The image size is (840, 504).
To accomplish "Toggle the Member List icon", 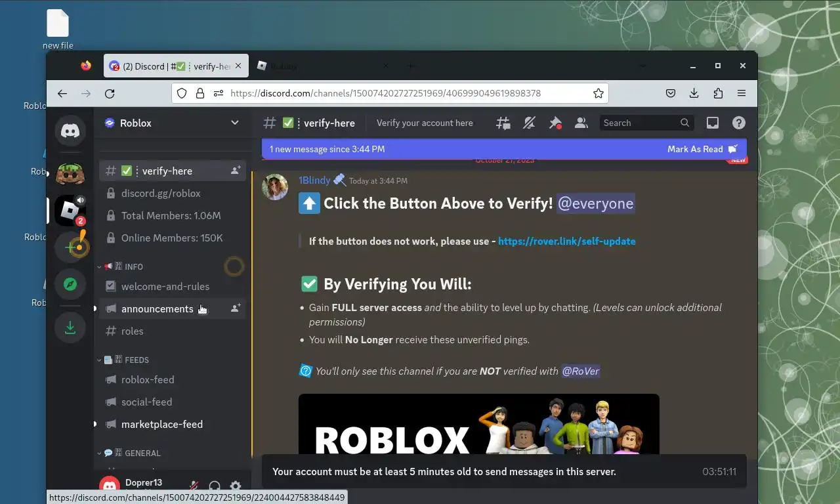I will coord(581,123).
